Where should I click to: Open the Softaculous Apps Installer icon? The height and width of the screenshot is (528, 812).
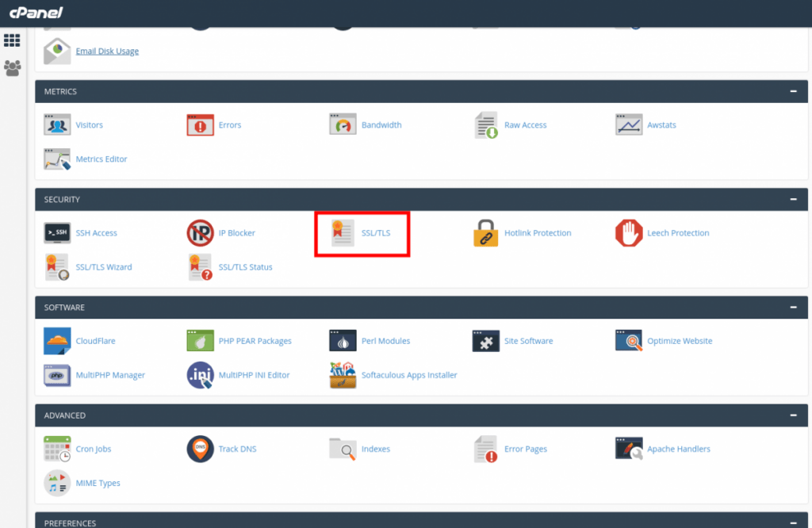point(343,375)
